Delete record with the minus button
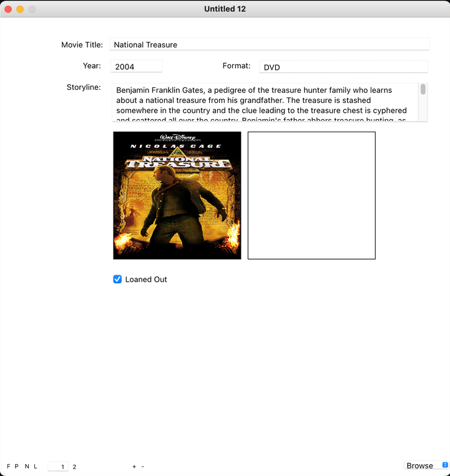This screenshot has height=476, width=450. click(143, 467)
